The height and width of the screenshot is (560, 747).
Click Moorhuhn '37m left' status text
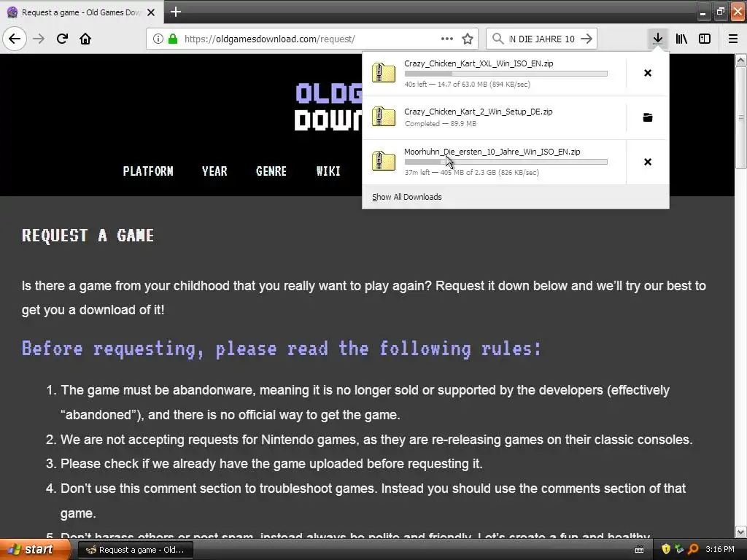(x=472, y=172)
